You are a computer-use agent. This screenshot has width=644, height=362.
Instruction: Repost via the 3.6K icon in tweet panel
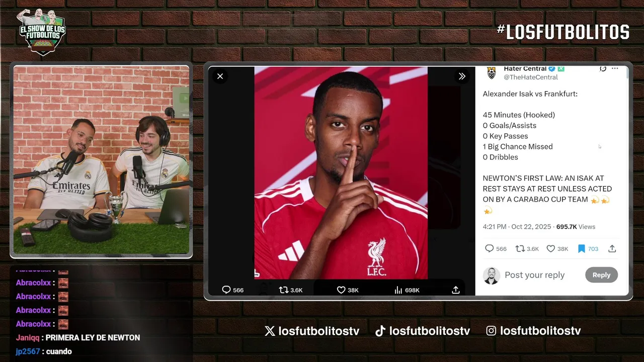520,248
